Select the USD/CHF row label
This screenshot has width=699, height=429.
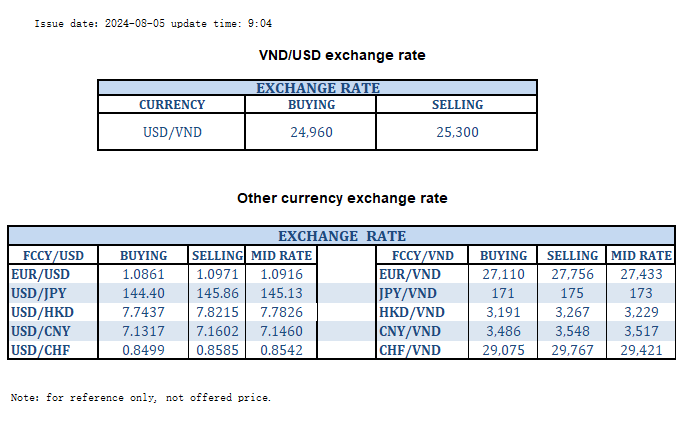[x=40, y=350]
